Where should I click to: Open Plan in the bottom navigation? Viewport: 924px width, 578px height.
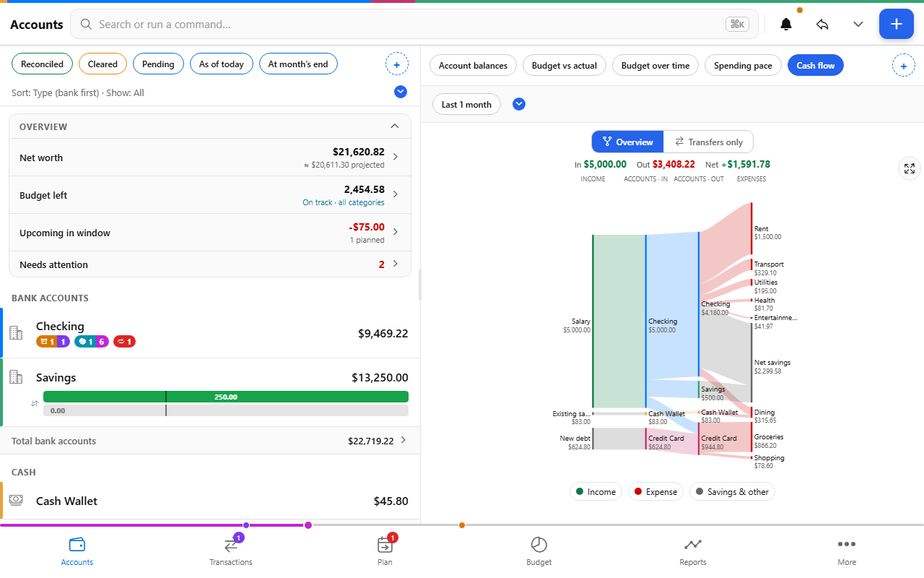(x=385, y=551)
